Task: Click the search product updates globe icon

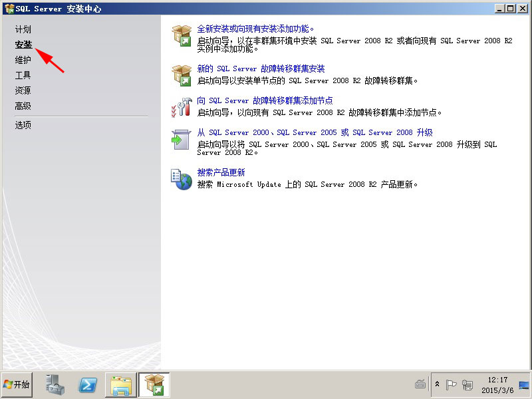Action: tap(182, 180)
